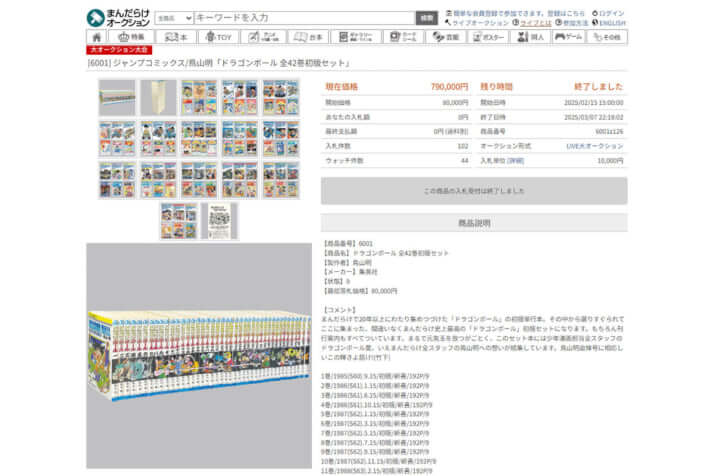Select the third thumbnail in second row
The width and height of the screenshot is (714, 476).
click(x=199, y=139)
